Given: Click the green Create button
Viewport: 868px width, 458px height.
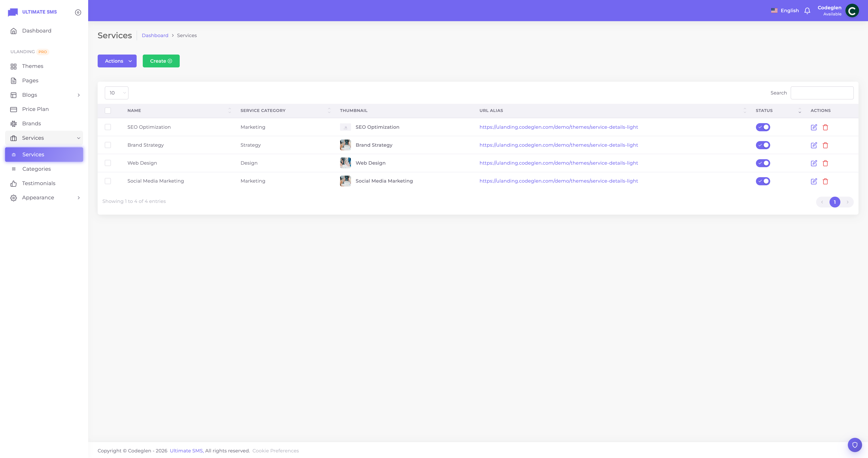Looking at the screenshot, I should point(161,61).
